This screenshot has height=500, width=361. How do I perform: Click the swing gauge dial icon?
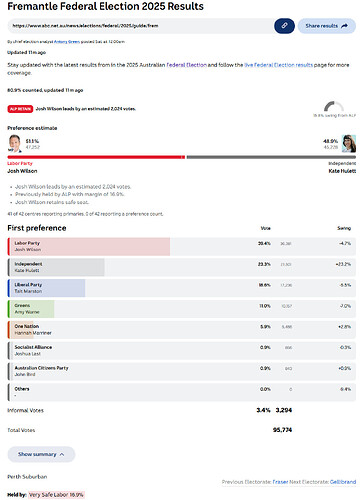coord(334,106)
